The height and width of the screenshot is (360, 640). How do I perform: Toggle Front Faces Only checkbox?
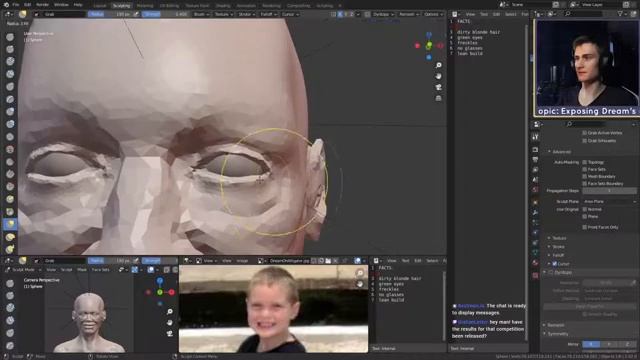click(584, 227)
